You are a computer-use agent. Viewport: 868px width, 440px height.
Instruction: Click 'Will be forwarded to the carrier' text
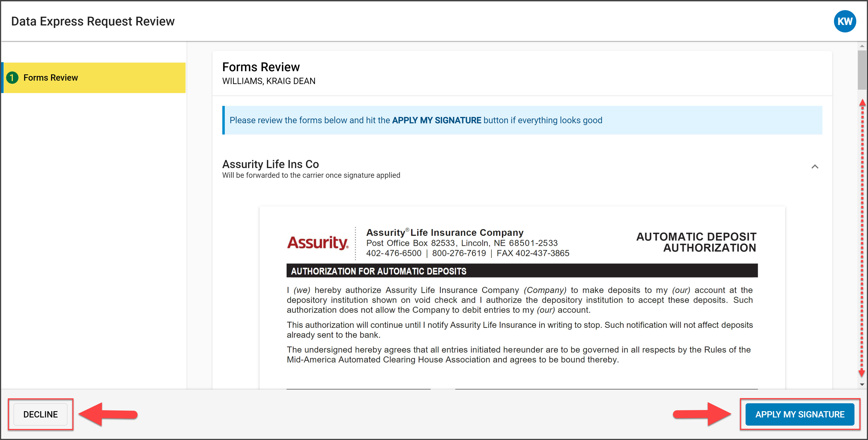(x=311, y=175)
